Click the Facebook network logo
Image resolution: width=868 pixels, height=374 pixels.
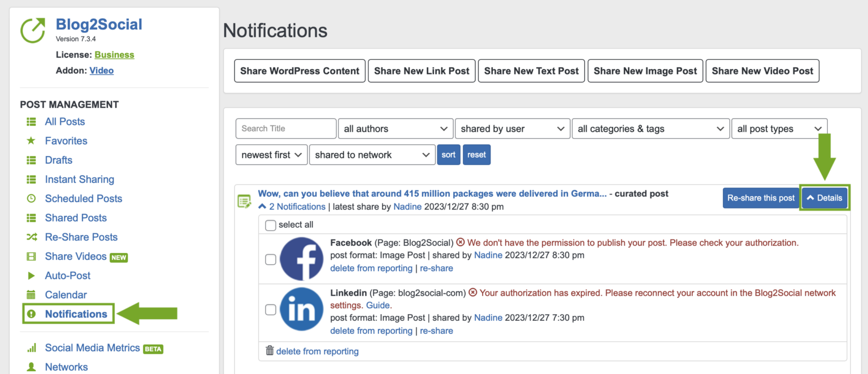(302, 259)
